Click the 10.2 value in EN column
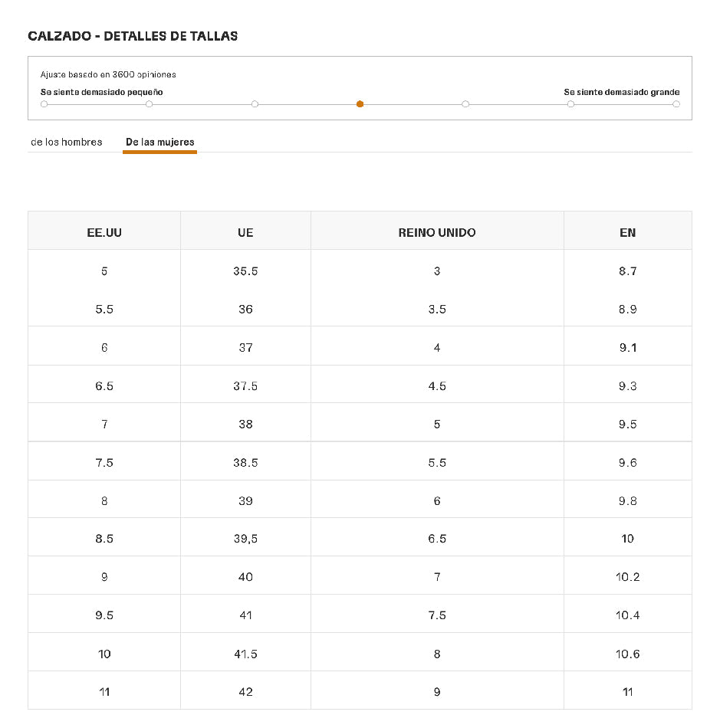The width and height of the screenshot is (720, 728). point(627,577)
